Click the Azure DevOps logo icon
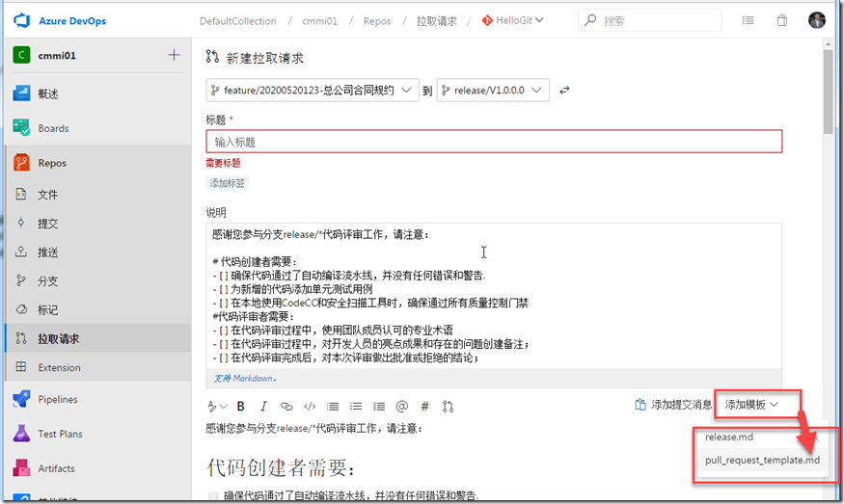The width and height of the screenshot is (844, 504). point(22,20)
